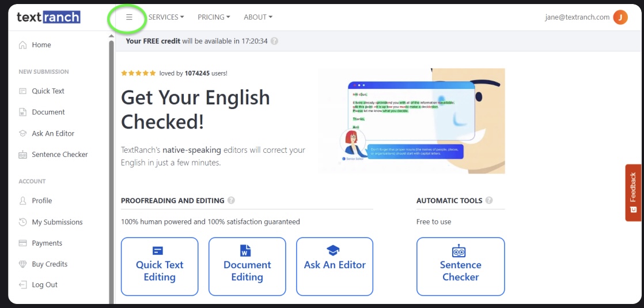This screenshot has height=308, width=644.
Task: Click the Payments card icon
Action: pos(23,243)
